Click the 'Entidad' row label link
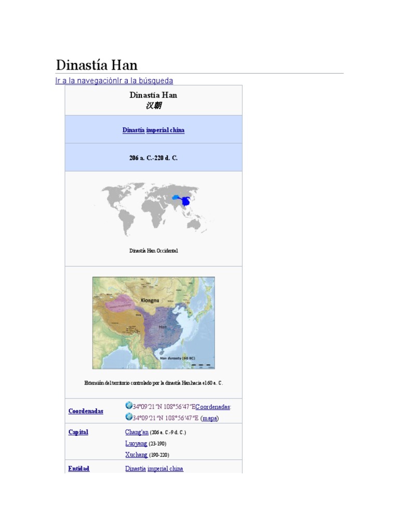The height and width of the screenshot is (532, 399). pos(79,469)
